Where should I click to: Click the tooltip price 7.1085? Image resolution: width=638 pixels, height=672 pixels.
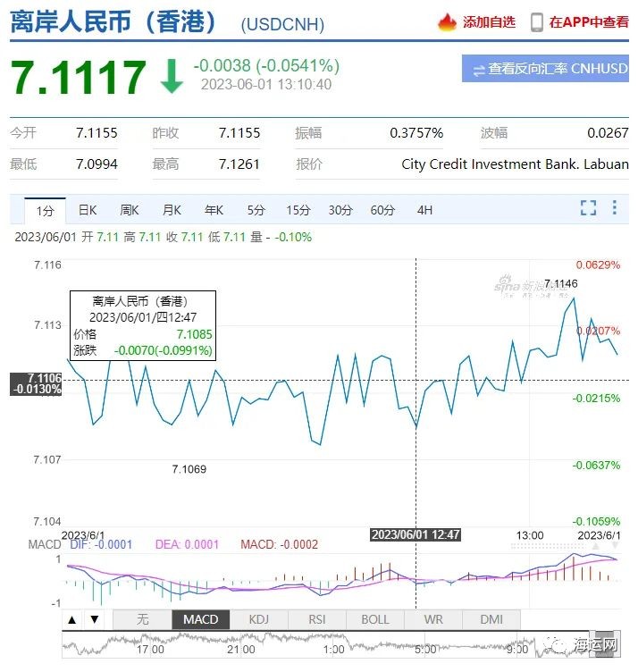tap(195, 334)
